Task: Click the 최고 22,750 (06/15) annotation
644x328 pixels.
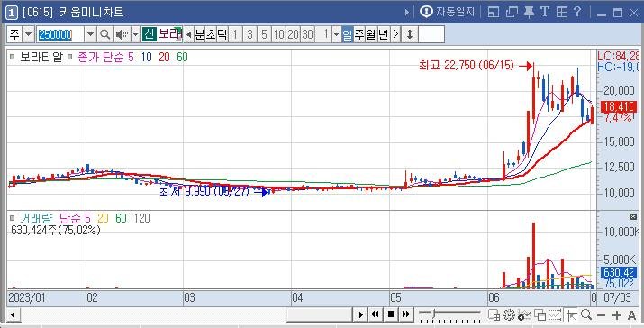Action: click(x=467, y=66)
